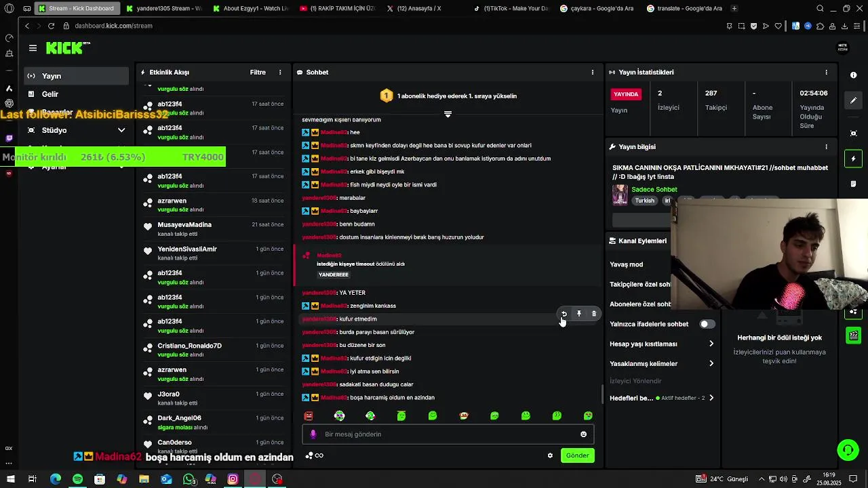Insert the headphones green emote
Screen dimensions: 868x488
[340, 415]
